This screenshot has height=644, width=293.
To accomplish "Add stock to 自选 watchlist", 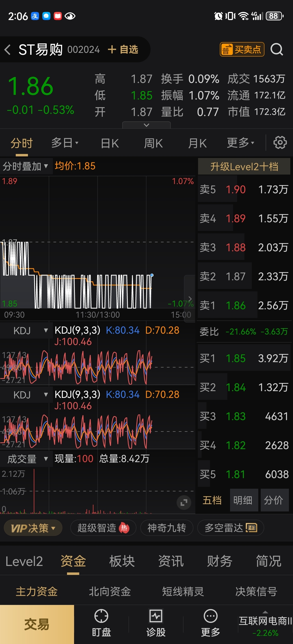I will click(123, 50).
